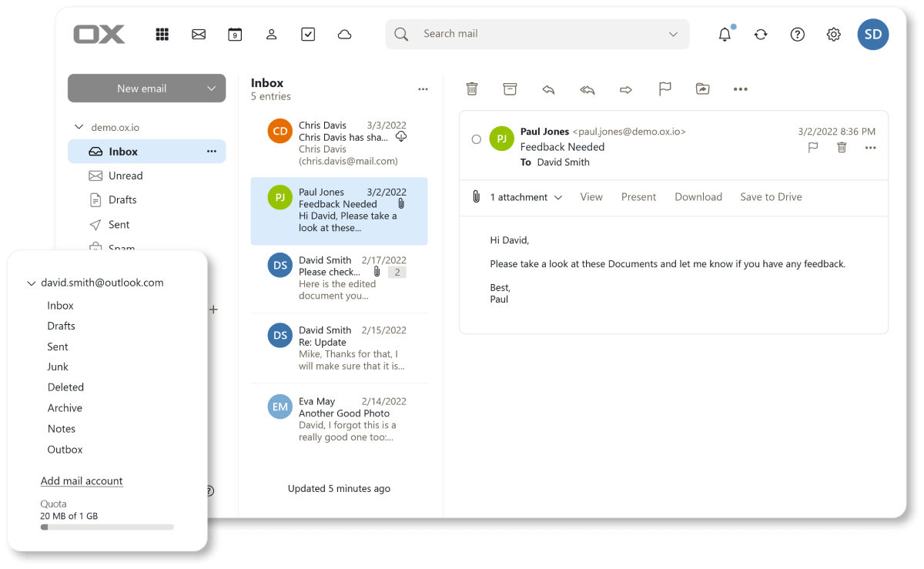Click the Reply all arrow icon
The height and width of the screenshot is (569, 924).
click(588, 89)
